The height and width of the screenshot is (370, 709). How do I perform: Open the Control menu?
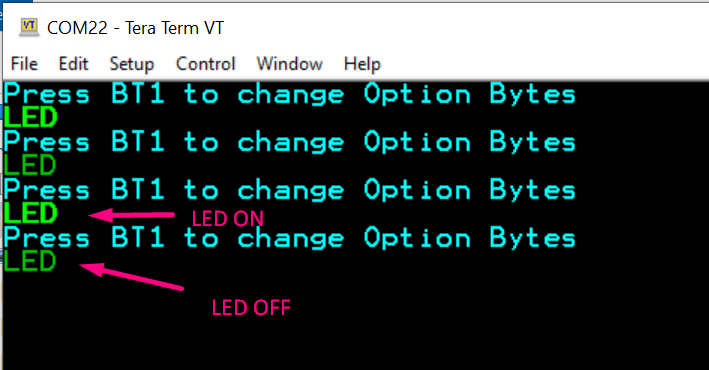point(206,64)
